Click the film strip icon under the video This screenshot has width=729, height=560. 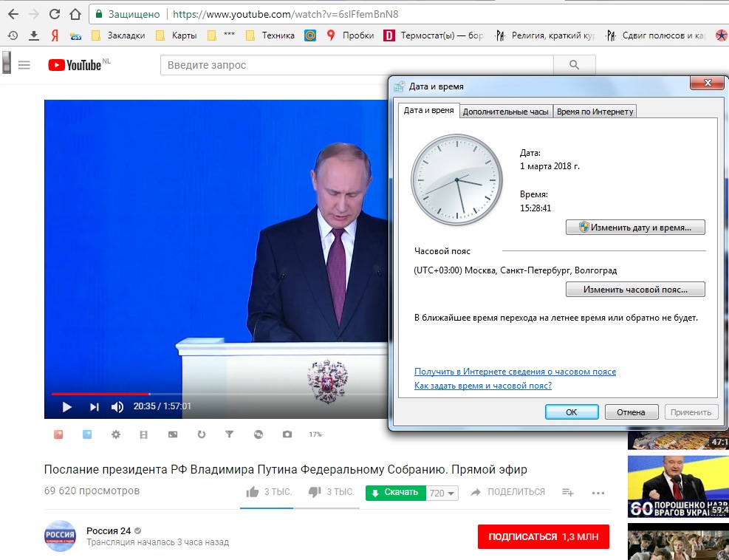tap(144, 434)
